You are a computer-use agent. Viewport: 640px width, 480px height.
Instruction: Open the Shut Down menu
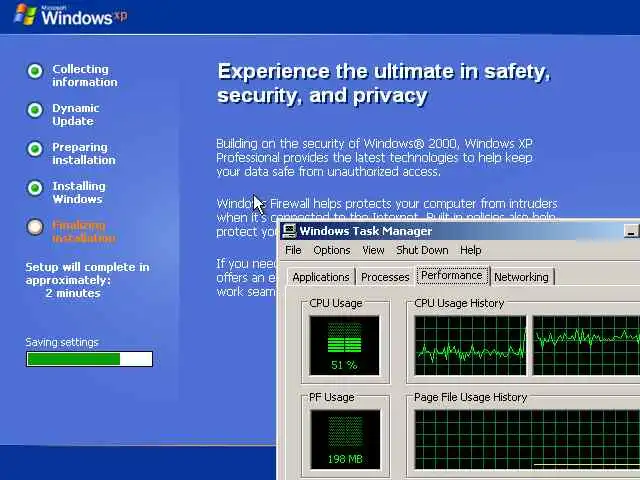422,250
